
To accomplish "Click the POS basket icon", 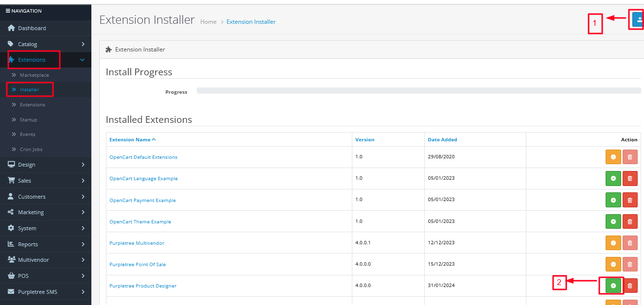I will click(11, 275).
